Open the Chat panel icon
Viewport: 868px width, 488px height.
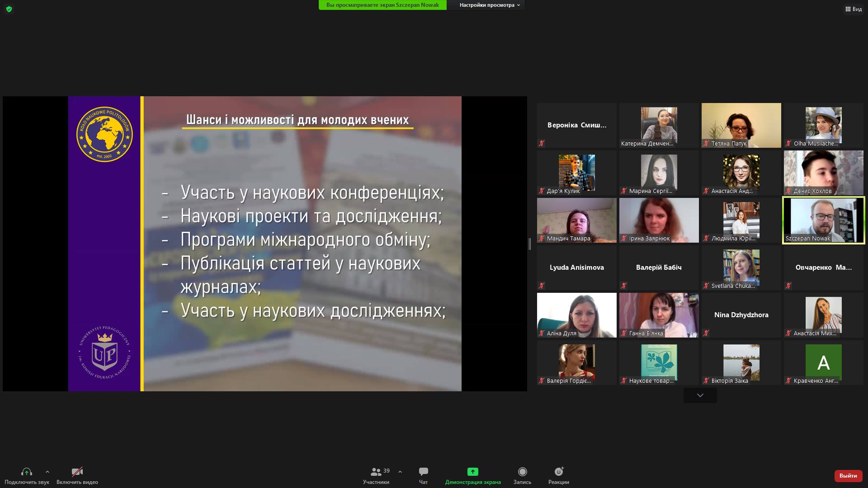(x=423, y=472)
